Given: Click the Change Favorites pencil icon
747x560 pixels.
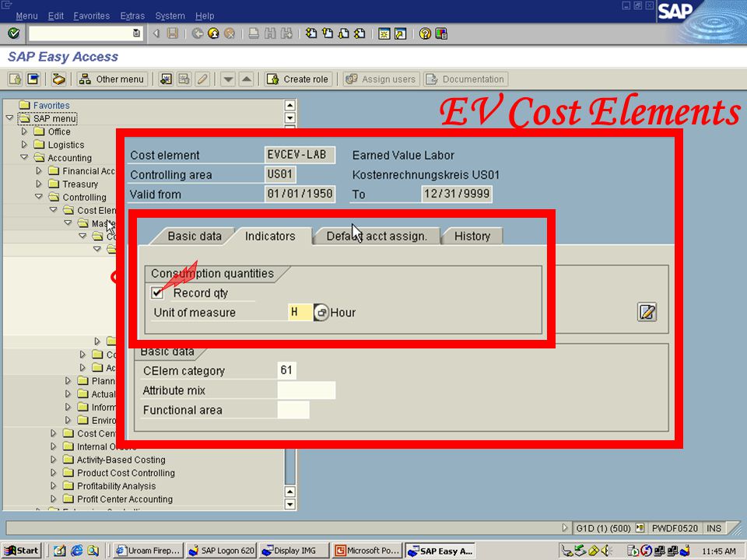Looking at the screenshot, I should (x=202, y=79).
